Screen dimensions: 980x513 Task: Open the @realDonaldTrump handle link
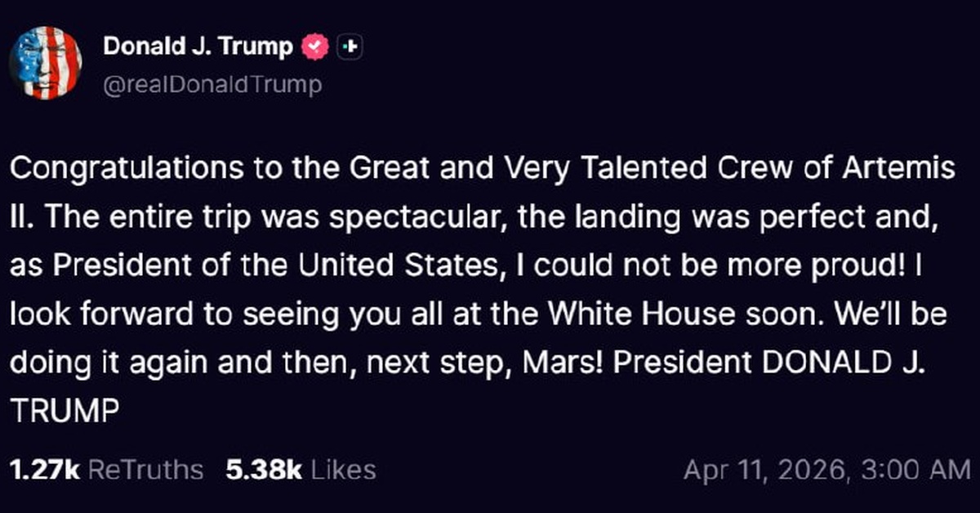212,85
